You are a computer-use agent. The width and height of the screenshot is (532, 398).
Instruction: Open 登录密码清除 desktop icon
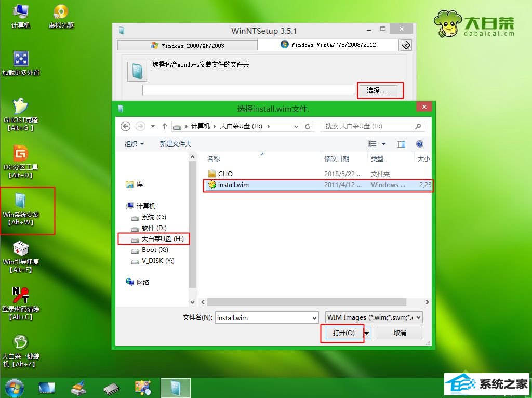click(21, 303)
